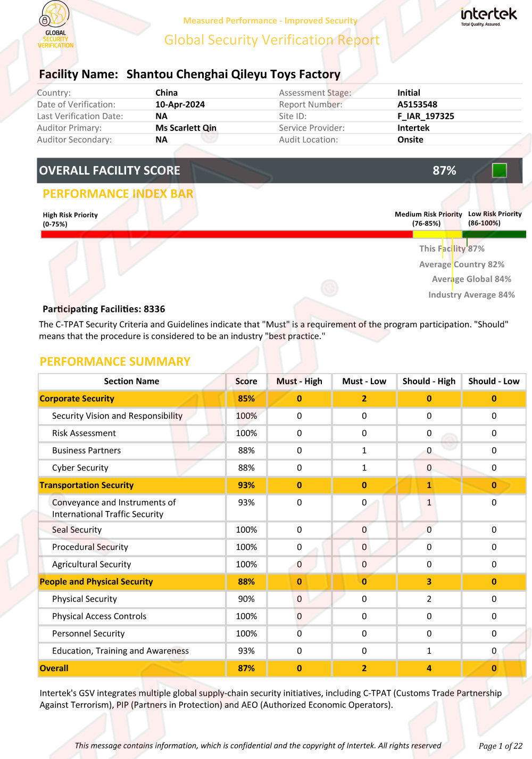Click 'Page 1 of 22' footer

coord(501,746)
